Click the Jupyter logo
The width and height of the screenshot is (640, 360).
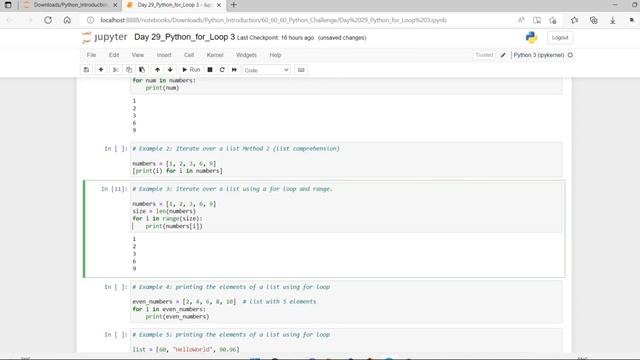[x=104, y=38]
